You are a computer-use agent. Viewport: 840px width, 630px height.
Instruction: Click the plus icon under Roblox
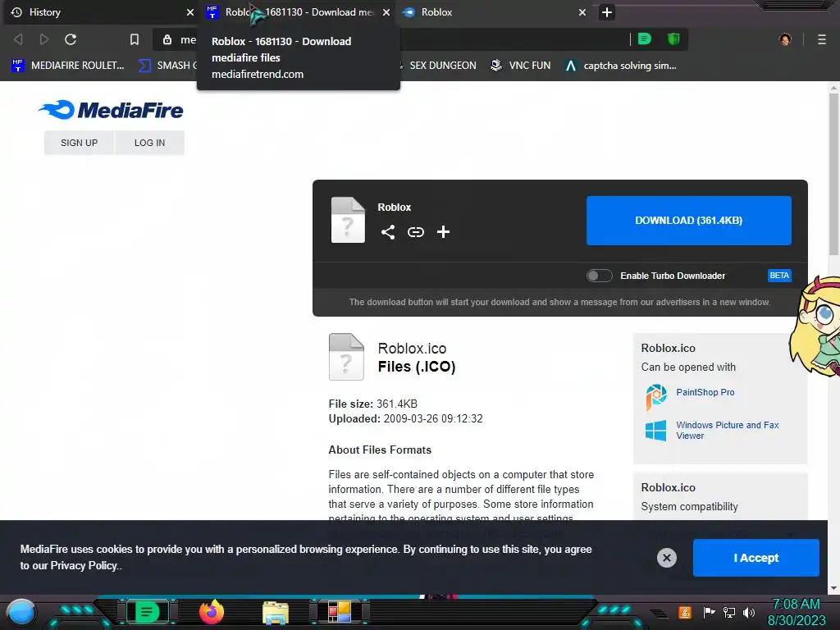tap(443, 232)
